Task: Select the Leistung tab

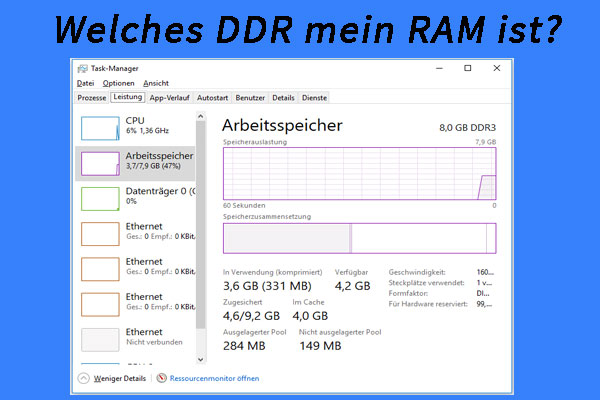Action: tap(128, 97)
